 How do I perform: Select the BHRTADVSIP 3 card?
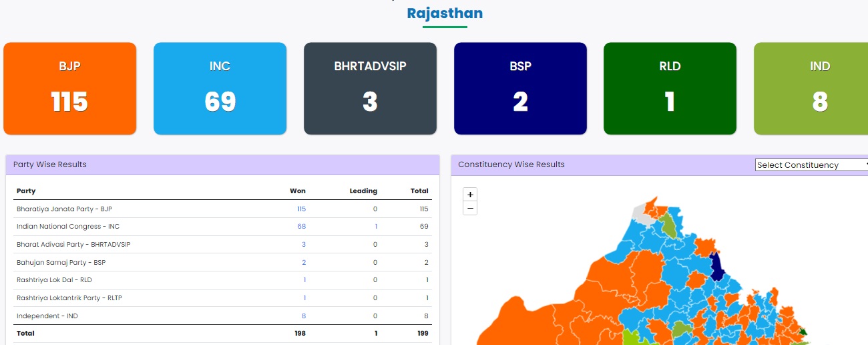click(370, 89)
